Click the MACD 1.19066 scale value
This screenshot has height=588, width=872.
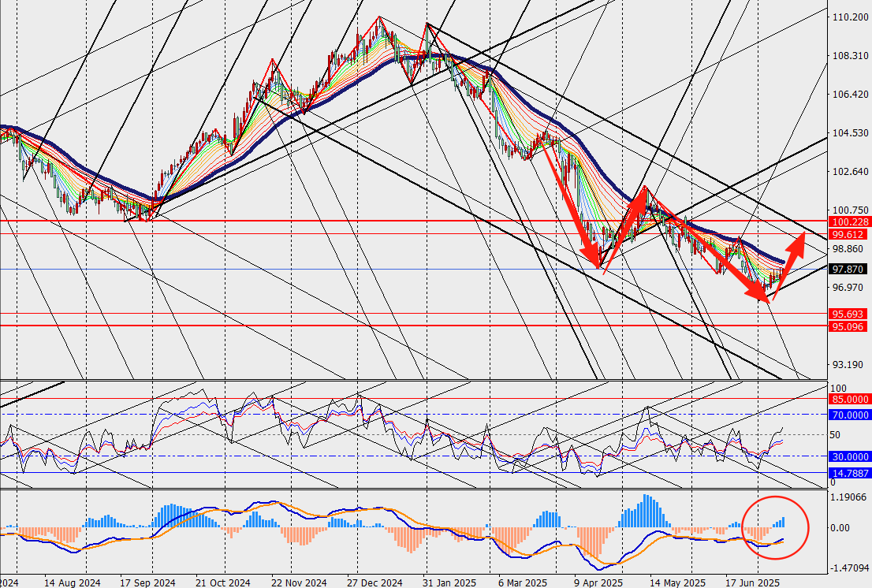click(848, 497)
